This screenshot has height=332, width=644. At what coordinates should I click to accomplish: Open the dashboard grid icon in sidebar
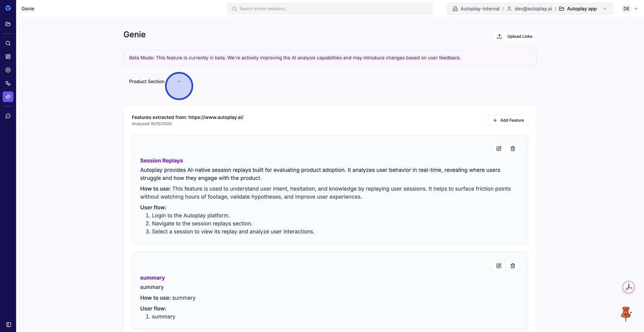click(8, 57)
